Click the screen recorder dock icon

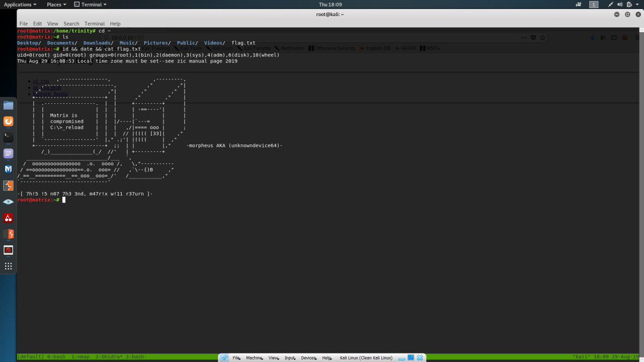point(8,249)
